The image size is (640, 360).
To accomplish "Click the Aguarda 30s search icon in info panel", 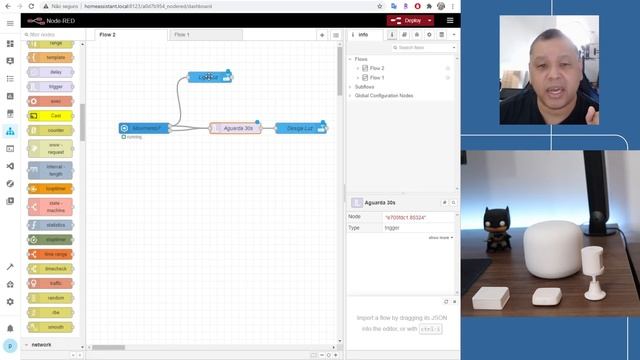I will click(453, 202).
